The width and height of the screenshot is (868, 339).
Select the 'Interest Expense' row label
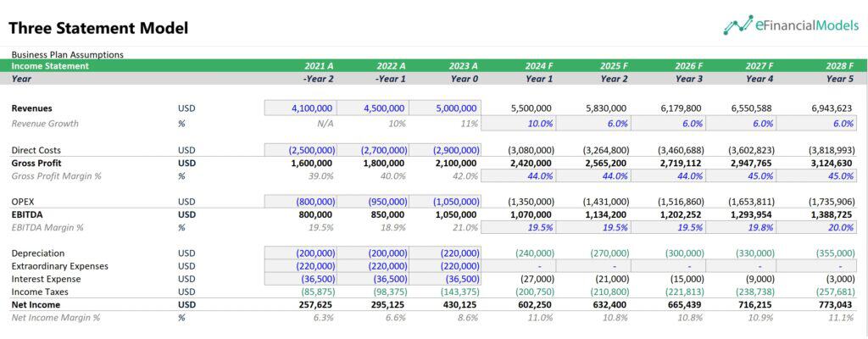(46, 279)
